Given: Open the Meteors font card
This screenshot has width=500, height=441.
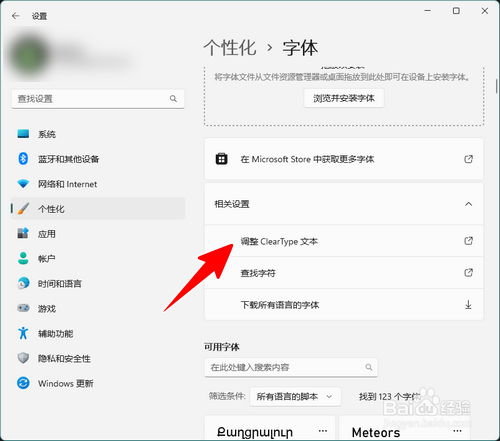Looking at the screenshot, I should coord(404,427).
